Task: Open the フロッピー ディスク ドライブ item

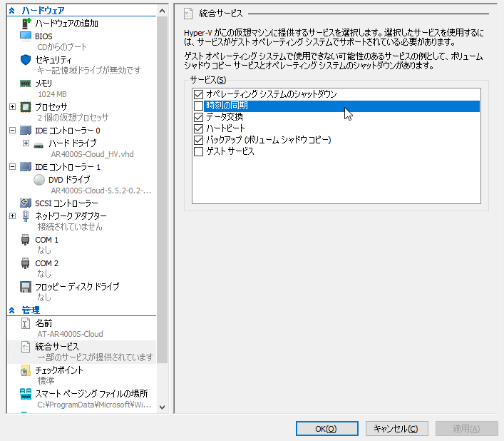Action: tap(77, 287)
